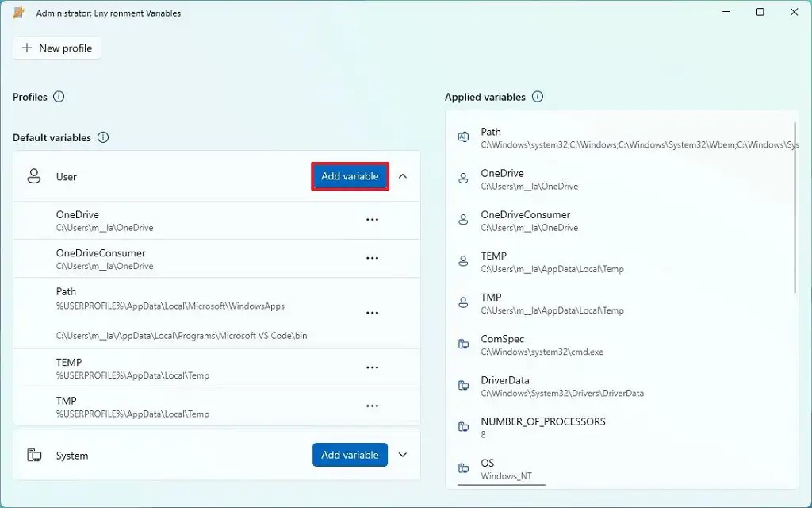Click the Windows_NT value under OS
Viewport: 812px width, 508px height.
507,476
